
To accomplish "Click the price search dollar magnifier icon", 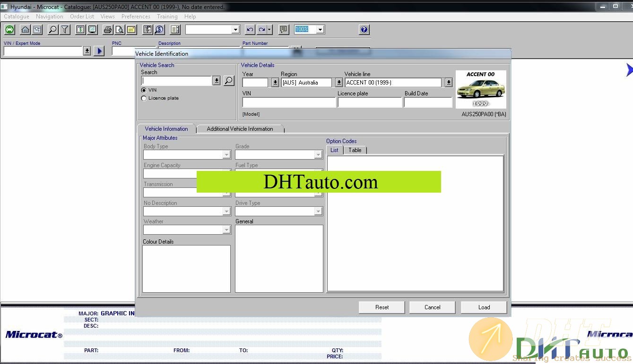I will [159, 29].
